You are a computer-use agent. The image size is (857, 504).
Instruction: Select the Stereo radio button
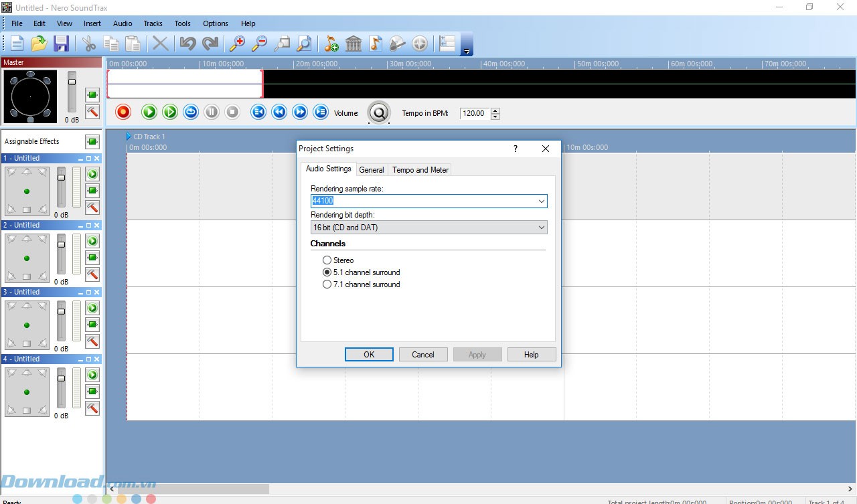coord(327,260)
